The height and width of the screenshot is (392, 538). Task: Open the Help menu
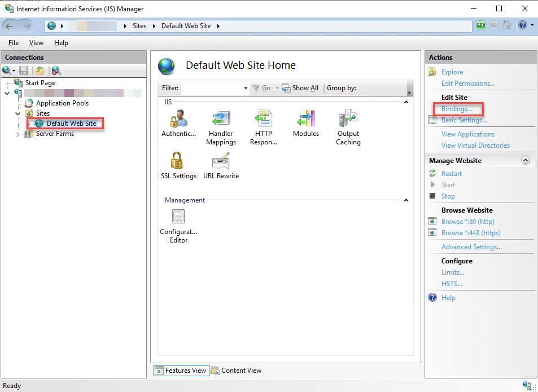61,43
